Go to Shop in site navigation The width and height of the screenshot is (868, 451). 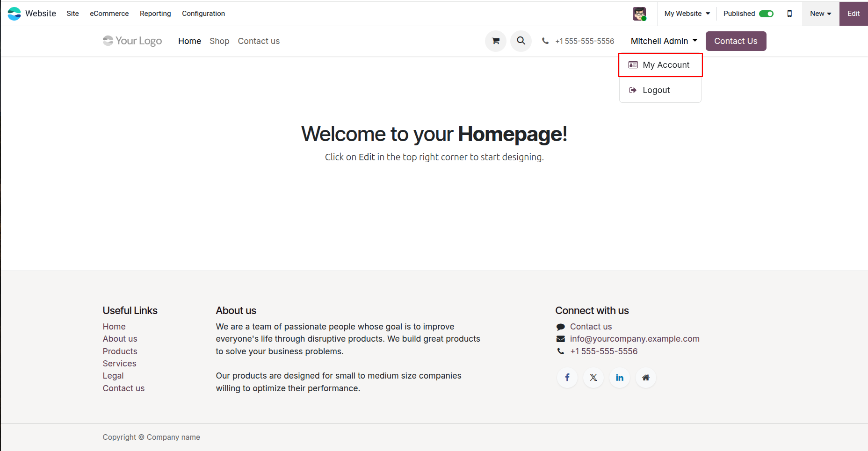[219, 41]
